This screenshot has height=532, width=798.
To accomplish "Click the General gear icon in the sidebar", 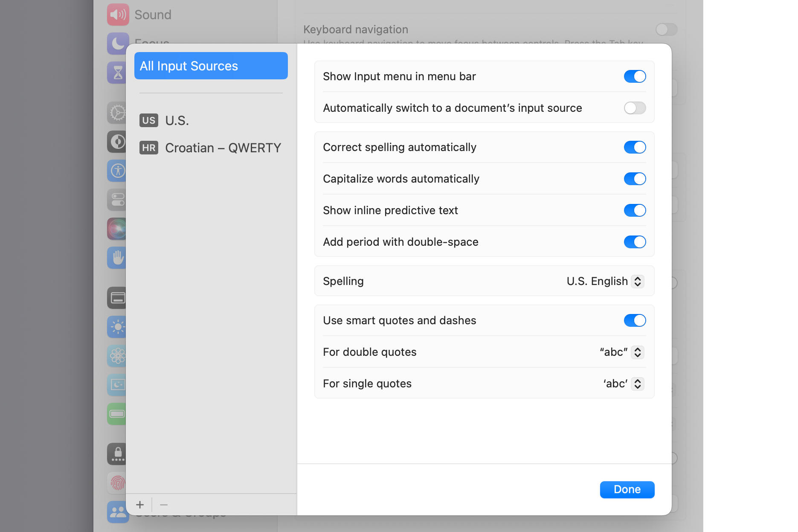I will (116, 113).
